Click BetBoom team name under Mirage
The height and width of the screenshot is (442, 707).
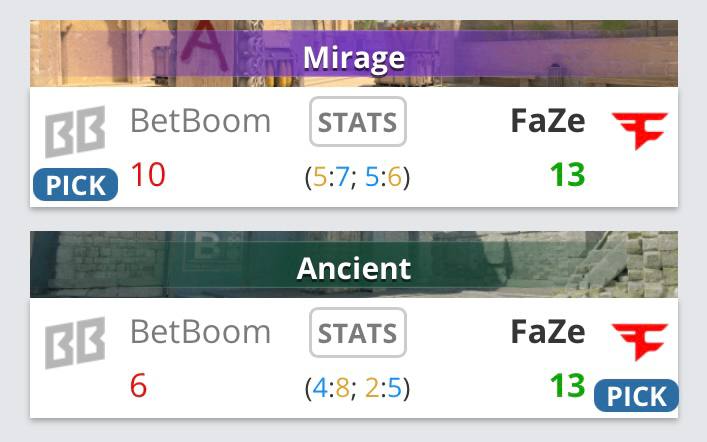200,121
